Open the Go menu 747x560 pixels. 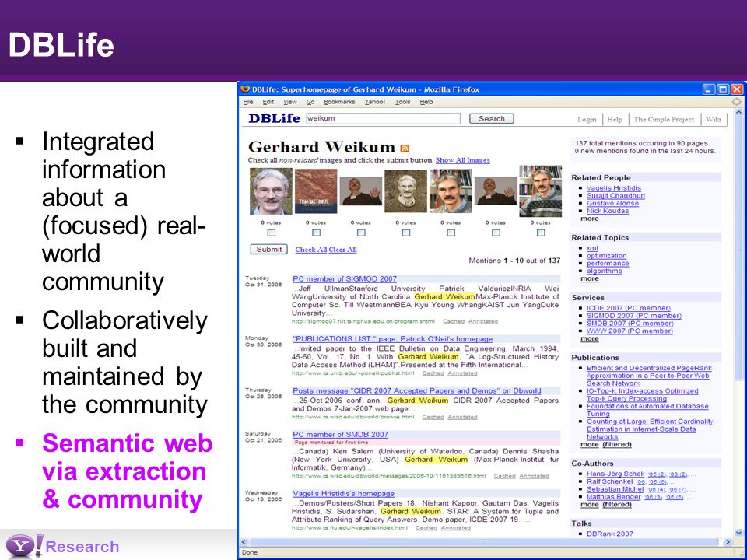point(310,102)
